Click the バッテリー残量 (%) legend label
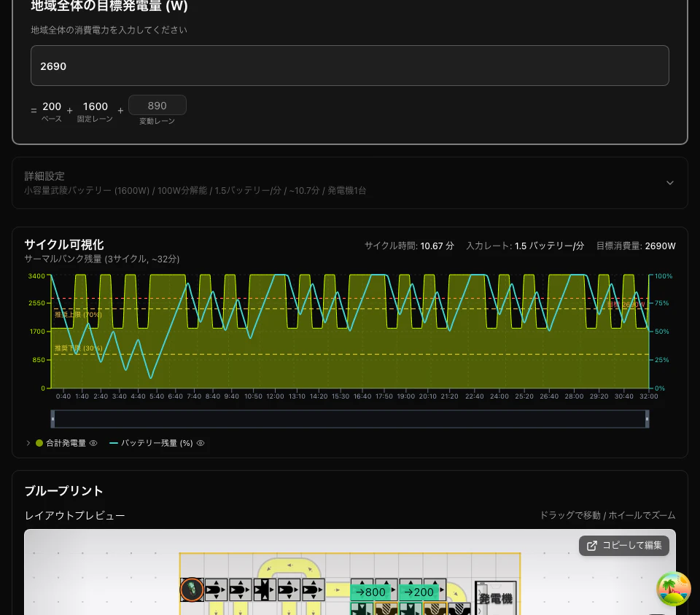 coord(157,443)
